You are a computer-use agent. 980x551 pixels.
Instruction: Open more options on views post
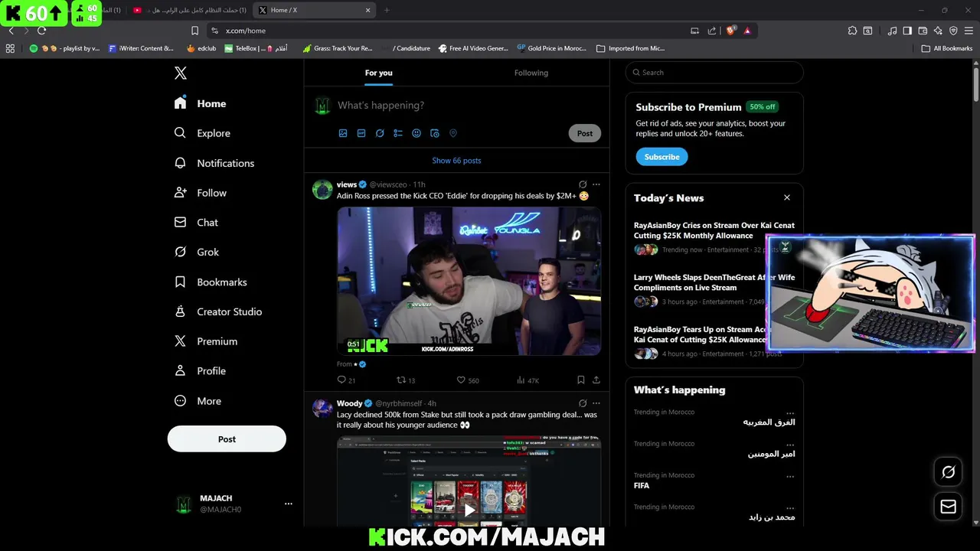596,184
